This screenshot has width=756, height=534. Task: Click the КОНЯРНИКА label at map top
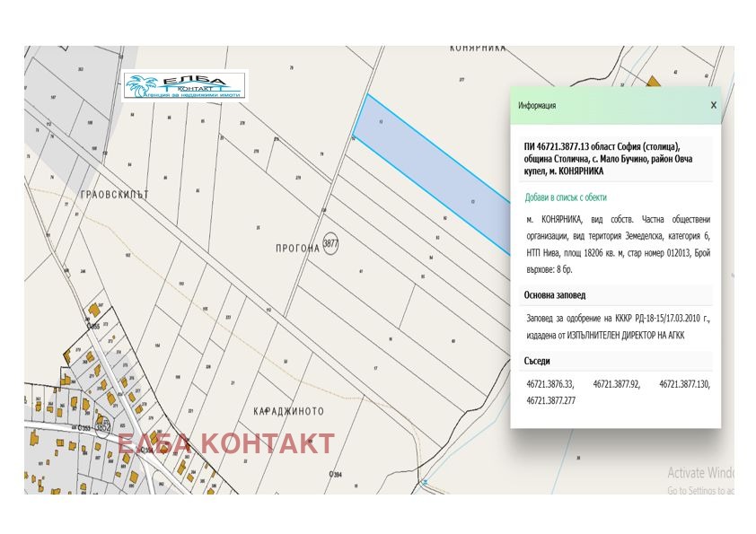[x=478, y=48]
